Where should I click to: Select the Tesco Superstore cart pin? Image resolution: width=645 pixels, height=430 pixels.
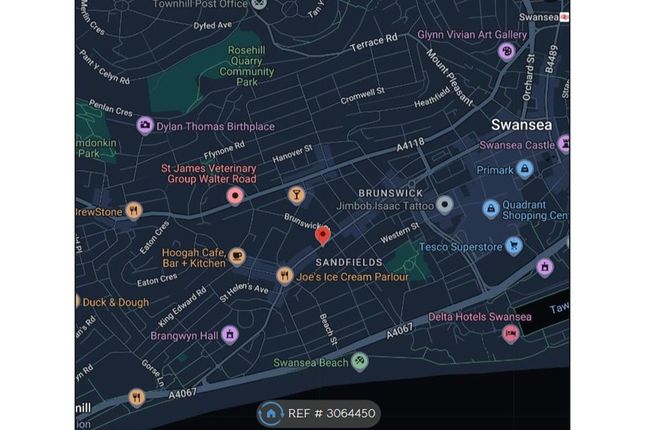(514, 245)
